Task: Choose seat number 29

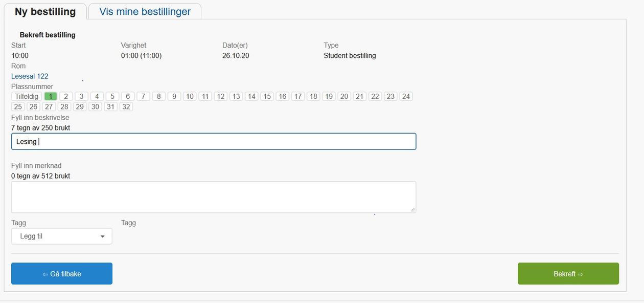Action: click(x=79, y=106)
